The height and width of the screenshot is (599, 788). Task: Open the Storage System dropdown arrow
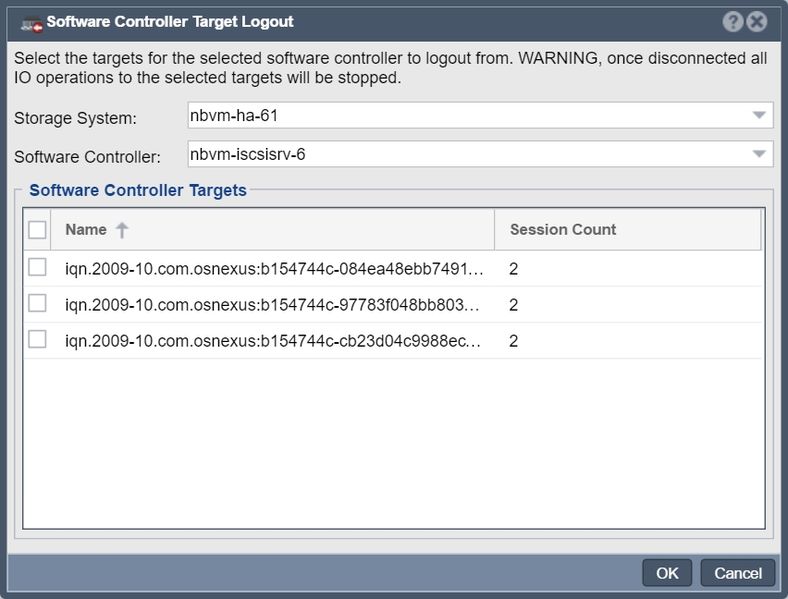pos(759,115)
